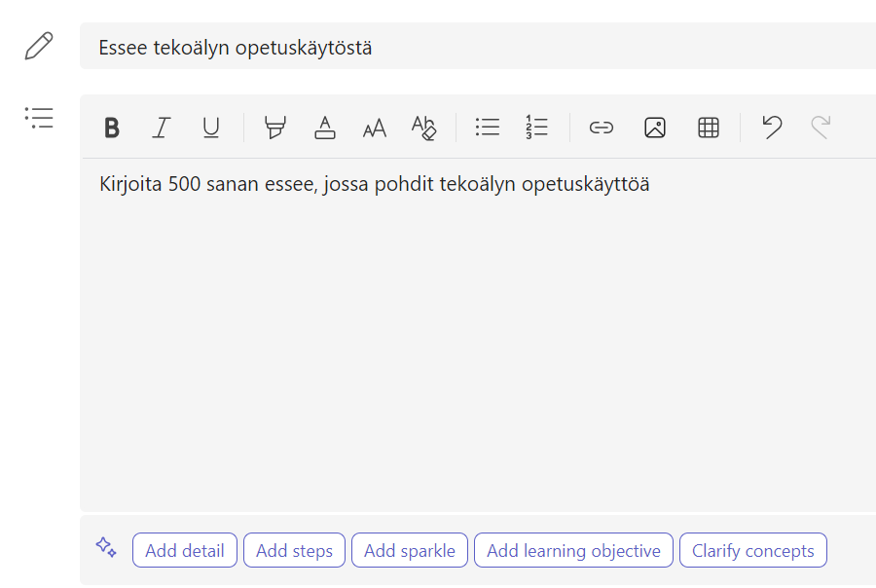Toggle bold formatting

click(112, 128)
